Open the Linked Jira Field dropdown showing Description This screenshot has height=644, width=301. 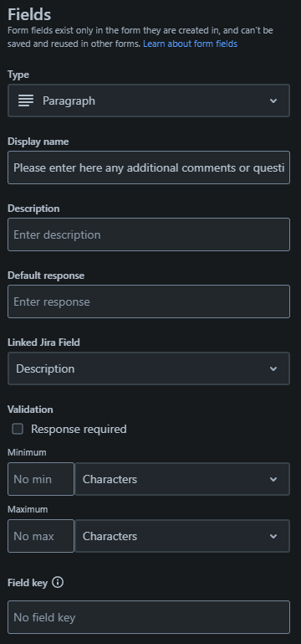coord(149,368)
